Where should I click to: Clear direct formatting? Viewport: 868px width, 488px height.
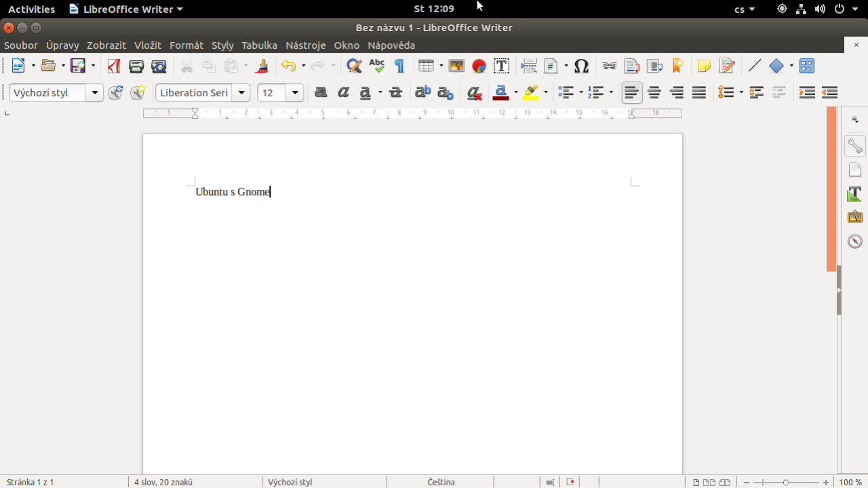(x=474, y=93)
